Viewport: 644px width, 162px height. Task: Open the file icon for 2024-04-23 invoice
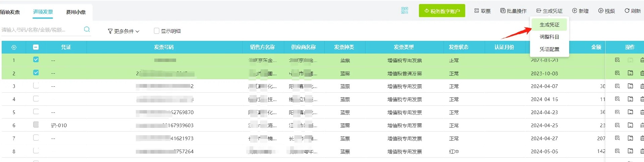[630, 112]
